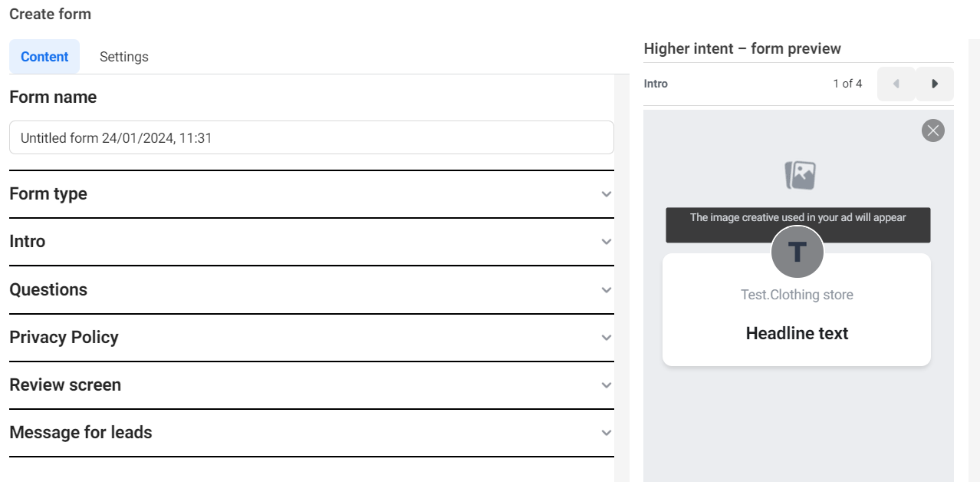Click the X icon on the preview card
Viewport: 980px width, 482px height.
pyautogui.click(x=932, y=130)
